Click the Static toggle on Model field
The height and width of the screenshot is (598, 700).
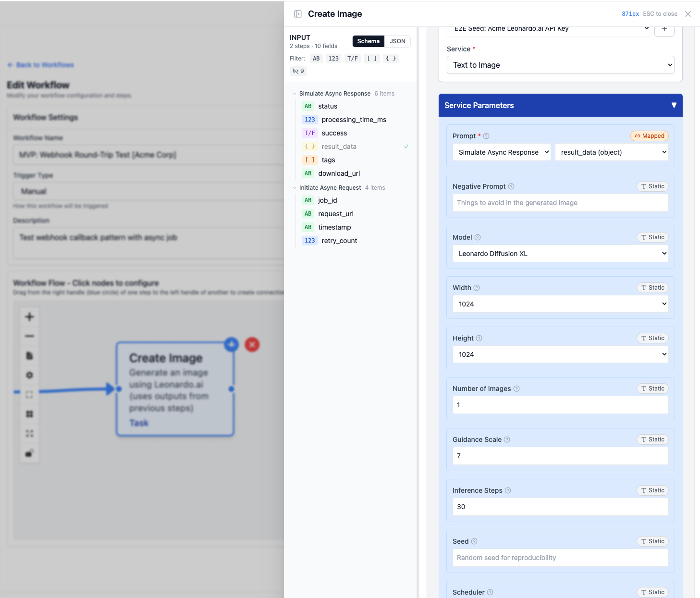click(652, 237)
